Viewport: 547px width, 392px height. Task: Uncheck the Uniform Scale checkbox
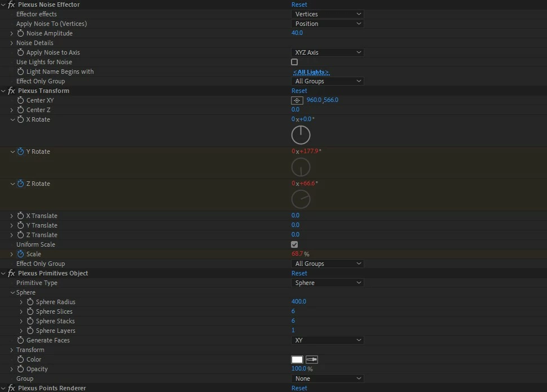[294, 244]
